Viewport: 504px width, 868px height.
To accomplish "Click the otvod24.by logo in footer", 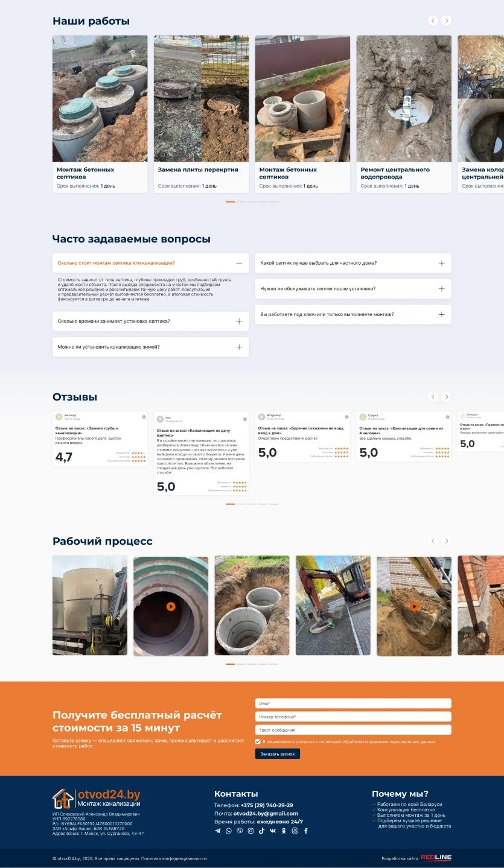I will [x=97, y=798].
